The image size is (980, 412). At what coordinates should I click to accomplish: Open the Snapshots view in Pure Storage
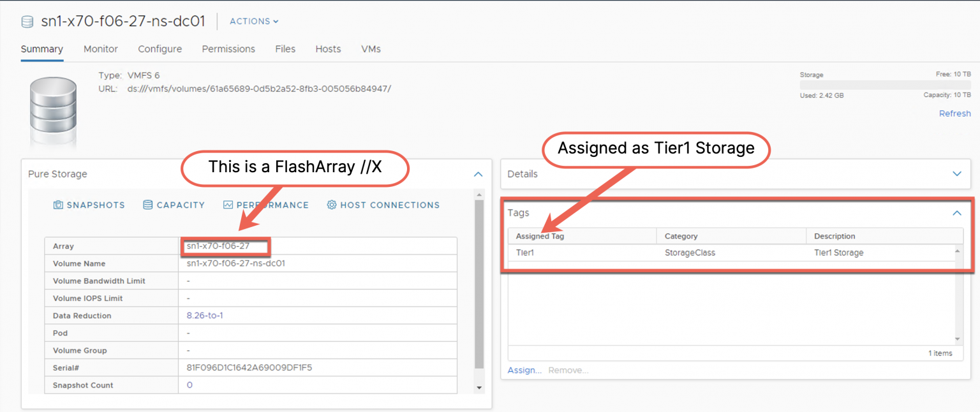(x=89, y=205)
